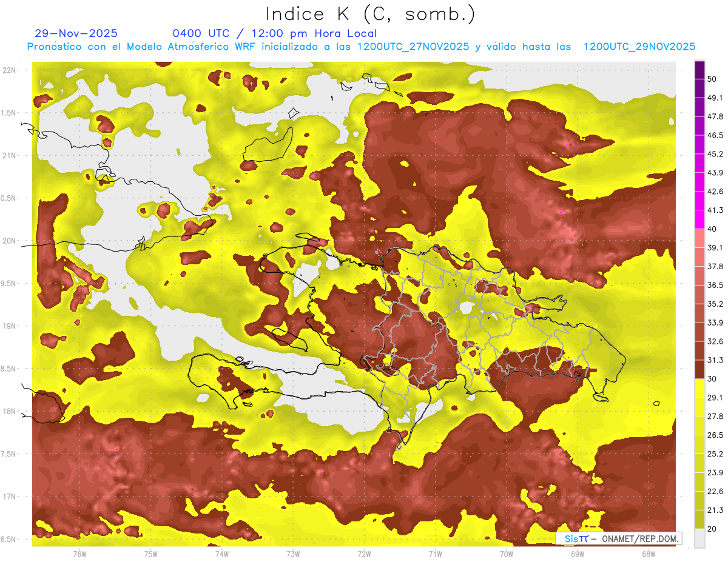
Task: Click the '46.5' legend value
Action: [x=715, y=135]
